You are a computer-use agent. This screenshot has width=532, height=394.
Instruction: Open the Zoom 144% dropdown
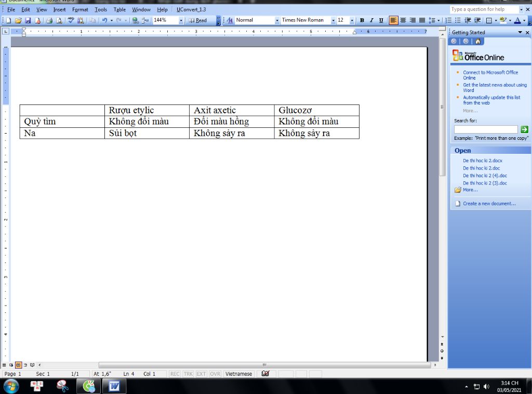click(181, 20)
